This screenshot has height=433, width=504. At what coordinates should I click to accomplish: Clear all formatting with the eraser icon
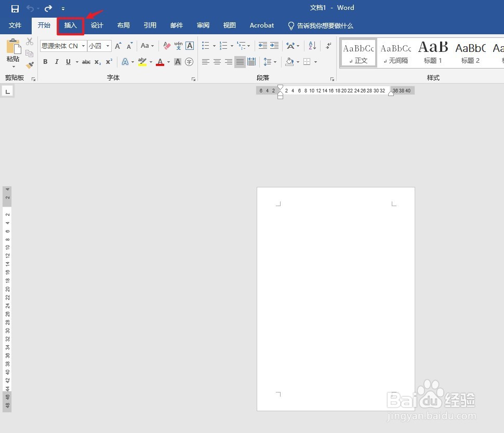coord(166,46)
